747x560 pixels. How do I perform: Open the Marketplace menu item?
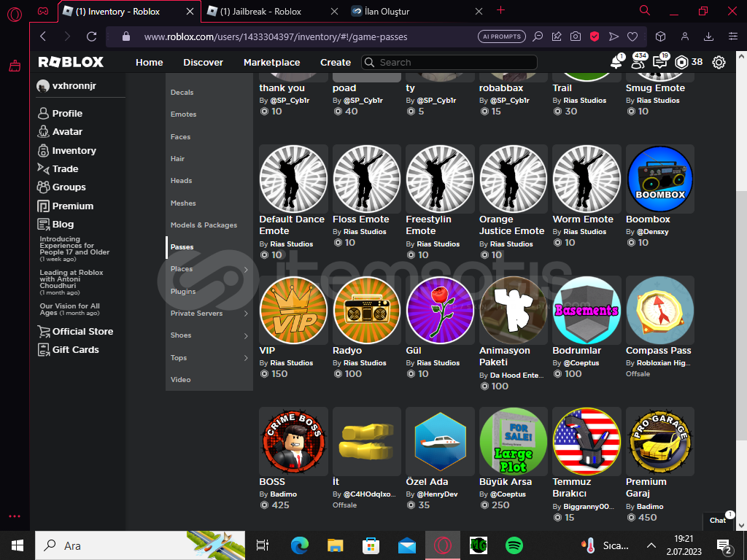coord(271,63)
